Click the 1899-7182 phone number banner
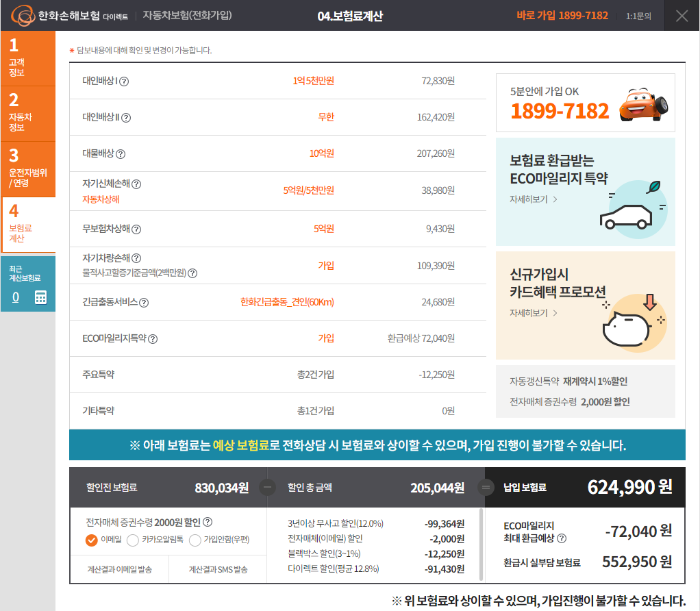Image resolution: width=700 pixels, height=611 pixels. [585, 103]
